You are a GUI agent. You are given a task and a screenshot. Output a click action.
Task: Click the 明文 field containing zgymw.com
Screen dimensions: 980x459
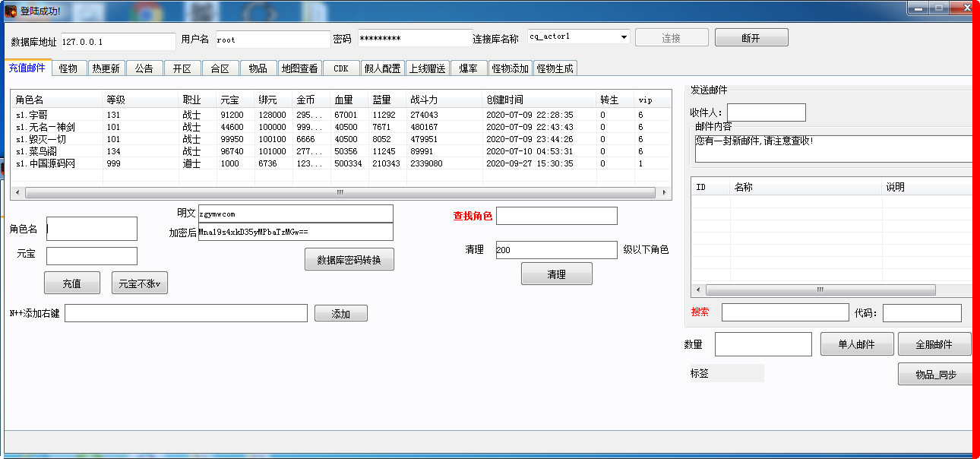pyautogui.click(x=296, y=214)
